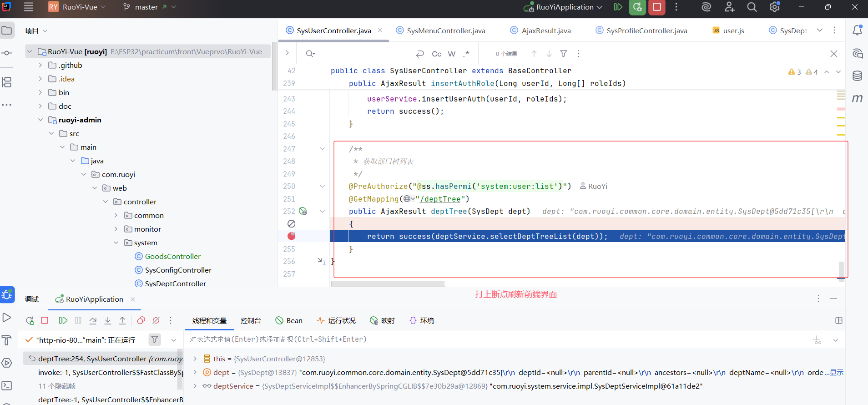Toggle search results filter funnel icon
The image size is (868, 405).
tap(564, 54)
